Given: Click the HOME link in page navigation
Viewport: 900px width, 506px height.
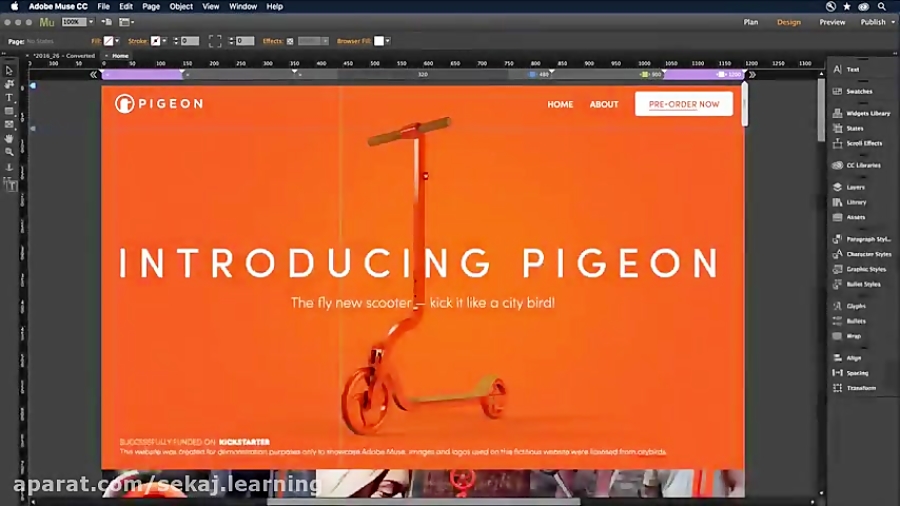Looking at the screenshot, I should point(560,104).
